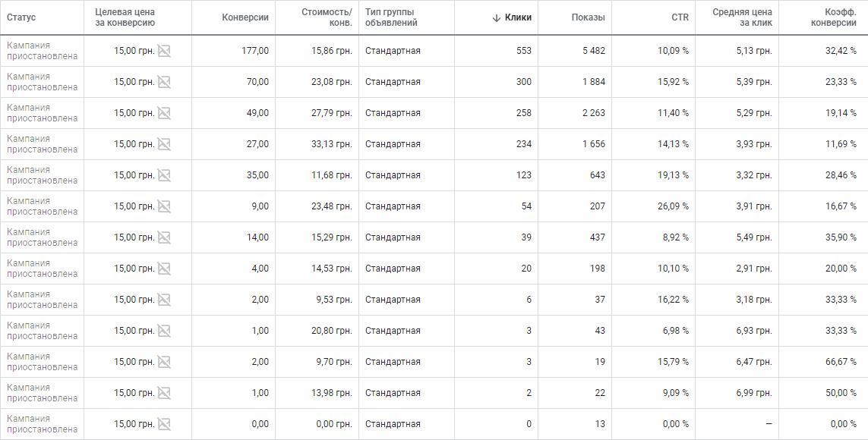Image resolution: width=868 pixels, height=440 pixels.
Task: Sort the table by Конверсии column
Action: 245,17
